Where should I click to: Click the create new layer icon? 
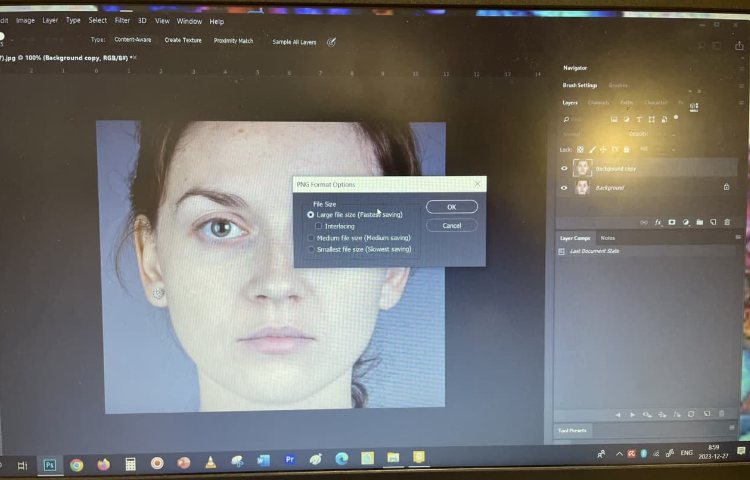click(713, 222)
